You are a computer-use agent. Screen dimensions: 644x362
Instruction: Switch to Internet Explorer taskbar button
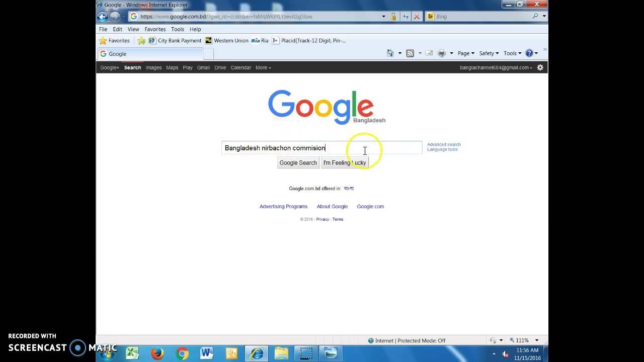[257, 353]
